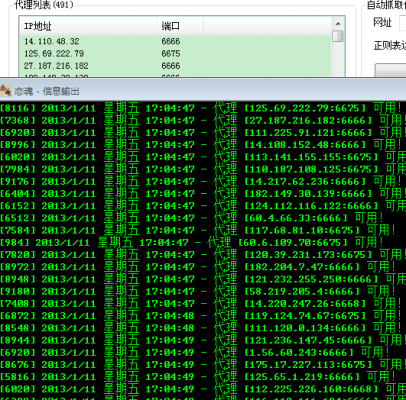Click log line with 113.141.155.155:6675

pos(203,157)
